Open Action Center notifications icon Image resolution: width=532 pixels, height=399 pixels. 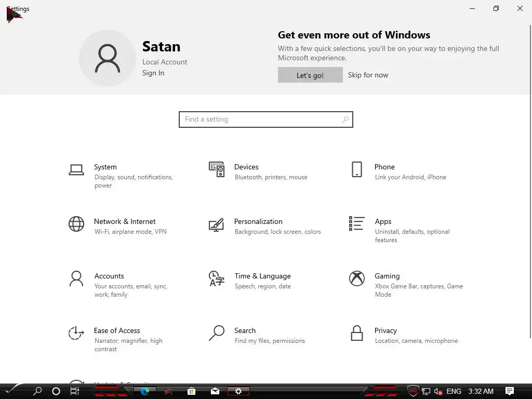pos(510,391)
